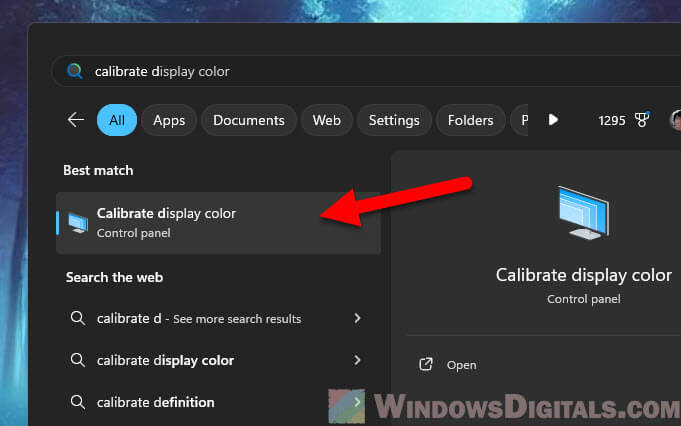Switch to the Web filter tab
Image resolution: width=681 pixels, height=426 pixels.
click(x=327, y=120)
